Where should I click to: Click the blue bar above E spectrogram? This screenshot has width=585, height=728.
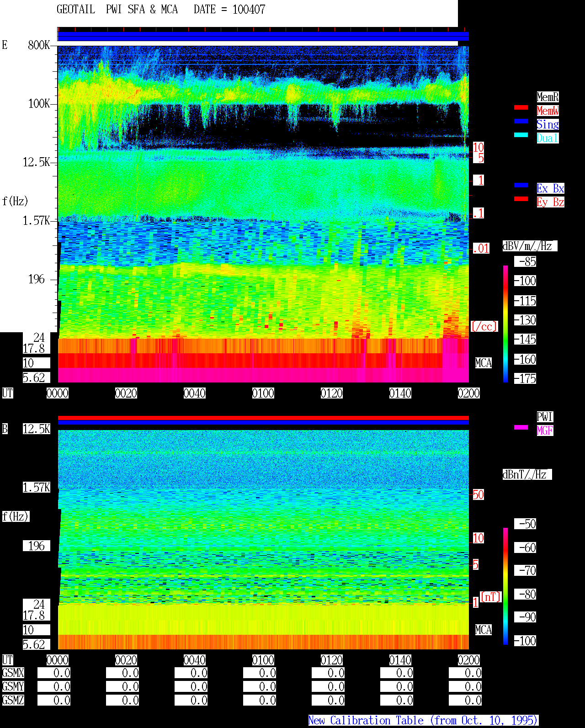click(263, 37)
